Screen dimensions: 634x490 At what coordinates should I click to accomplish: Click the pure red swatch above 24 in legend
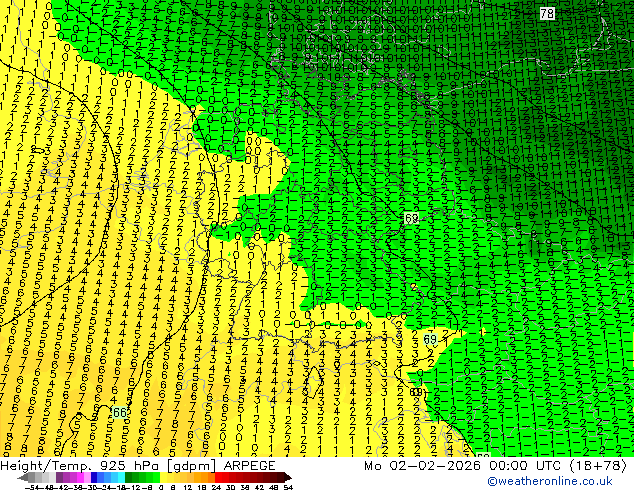click(x=219, y=477)
